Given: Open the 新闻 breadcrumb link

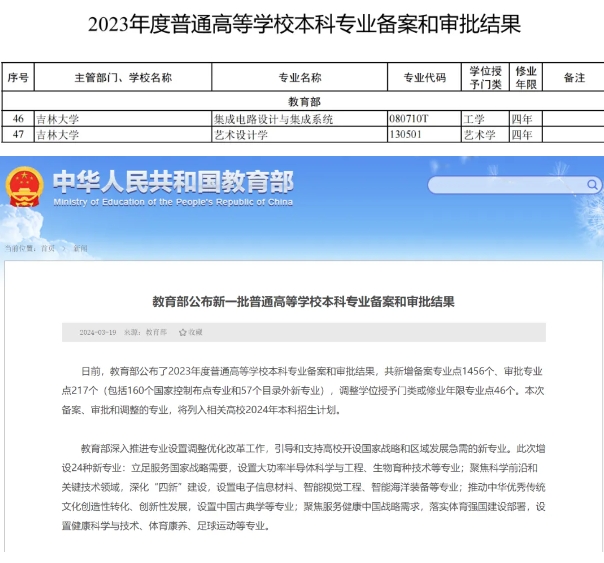Looking at the screenshot, I should (81, 248).
